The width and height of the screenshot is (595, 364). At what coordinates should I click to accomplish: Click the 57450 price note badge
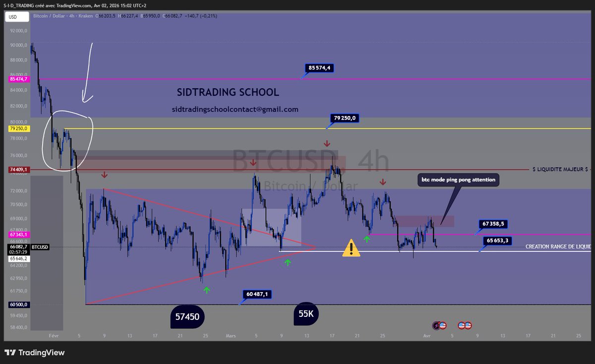point(187,316)
